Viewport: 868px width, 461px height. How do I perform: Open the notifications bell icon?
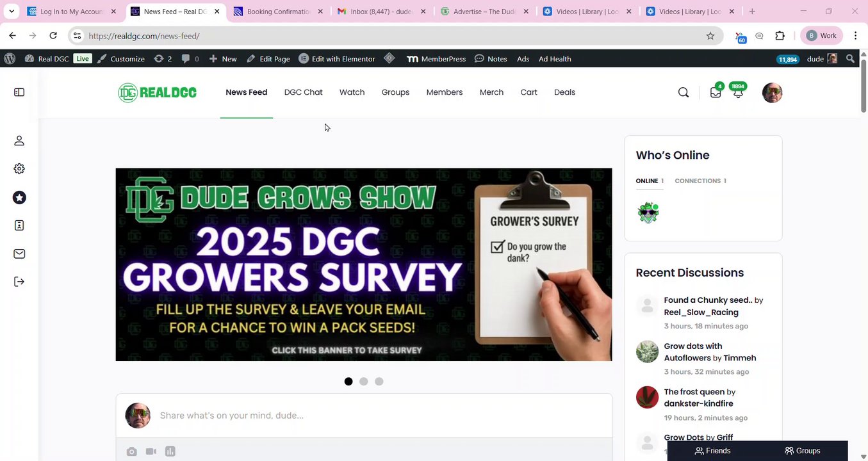(x=738, y=92)
